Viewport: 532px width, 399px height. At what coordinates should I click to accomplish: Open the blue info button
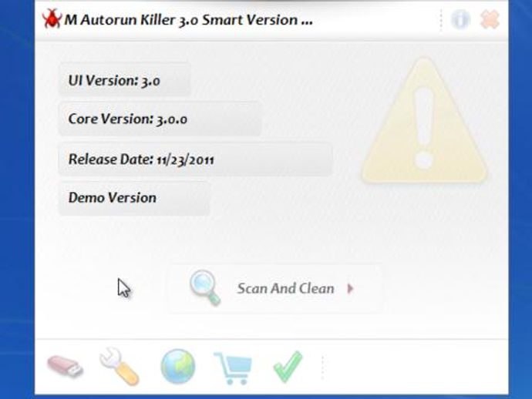point(460,19)
